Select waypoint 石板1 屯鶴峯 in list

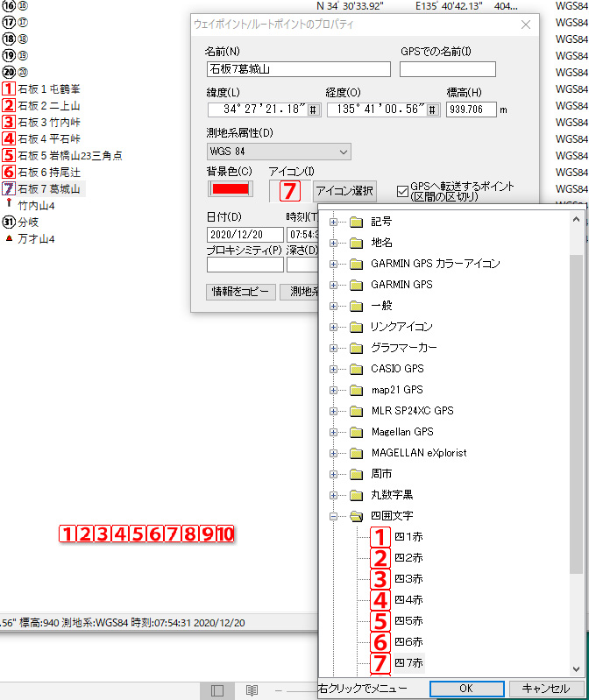click(49, 88)
